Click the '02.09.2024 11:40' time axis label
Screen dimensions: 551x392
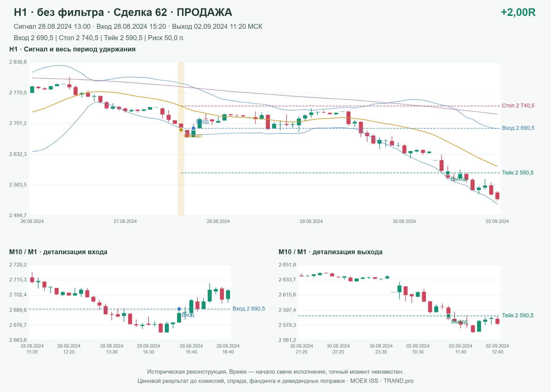(x=461, y=349)
